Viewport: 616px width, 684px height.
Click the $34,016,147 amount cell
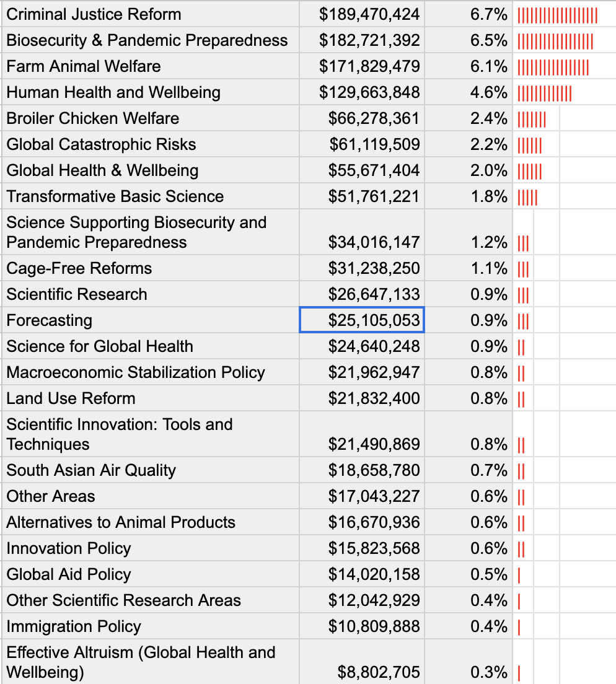pos(374,242)
